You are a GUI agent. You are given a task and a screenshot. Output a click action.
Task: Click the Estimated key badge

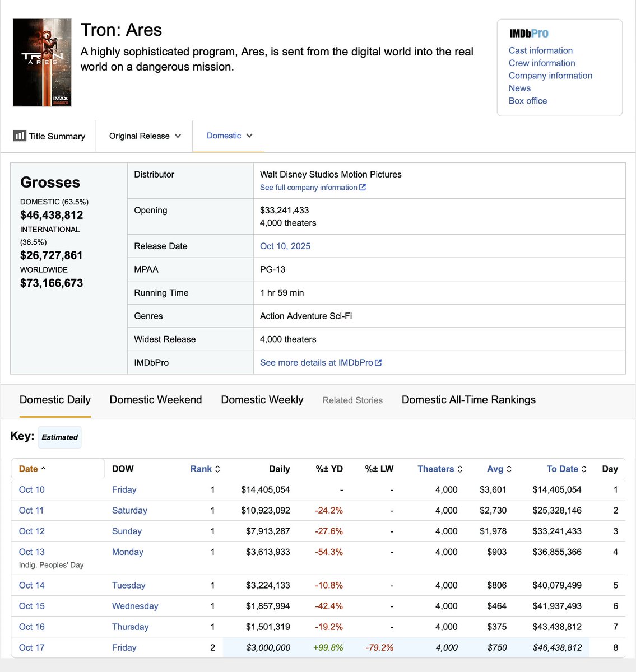tap(59, 437)
